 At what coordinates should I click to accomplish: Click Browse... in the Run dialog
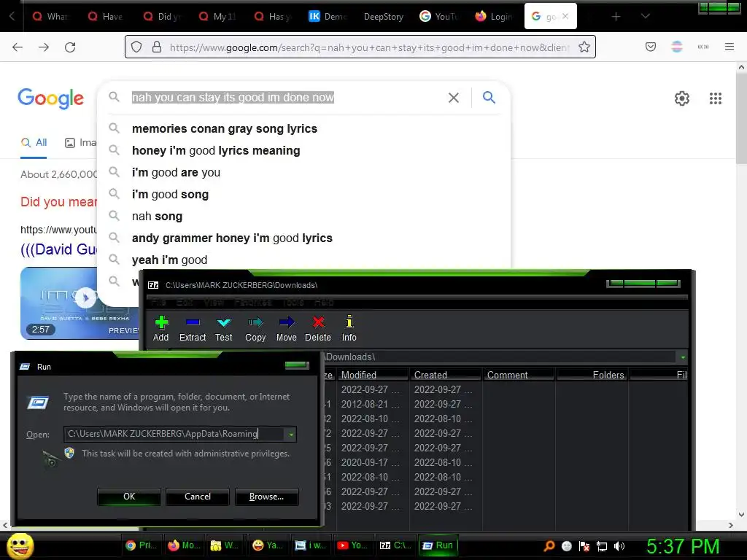[267, 497]
